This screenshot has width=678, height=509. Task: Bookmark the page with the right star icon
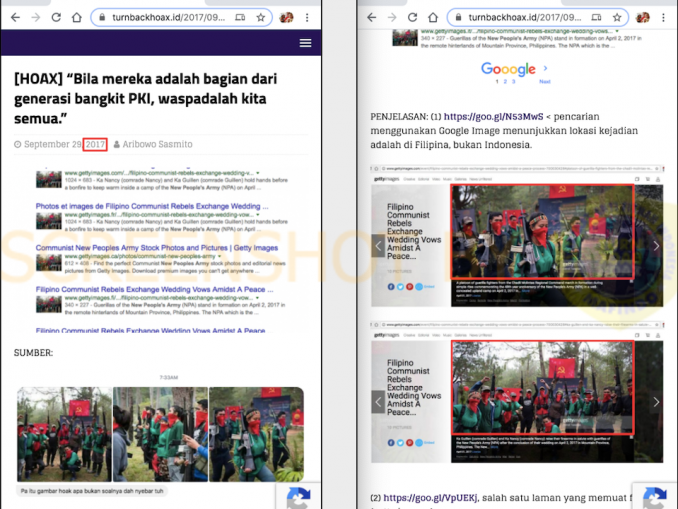point(617,17)
